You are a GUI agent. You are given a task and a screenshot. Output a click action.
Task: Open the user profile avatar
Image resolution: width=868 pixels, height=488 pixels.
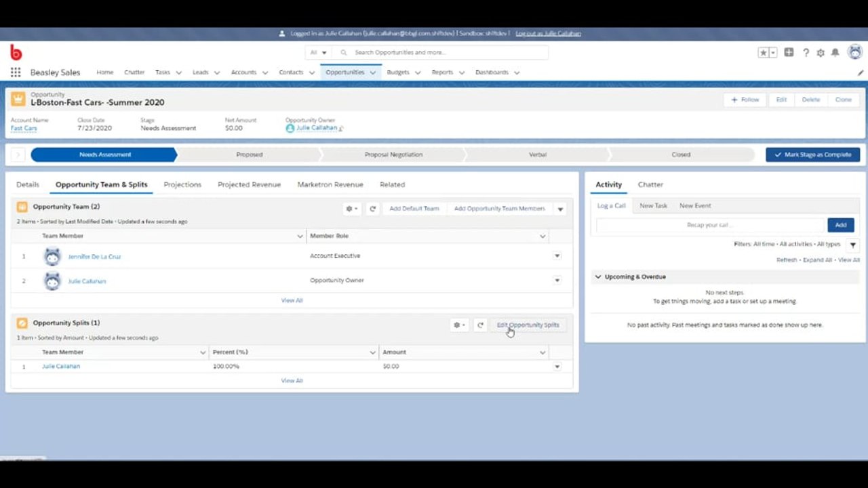point(855,52)
